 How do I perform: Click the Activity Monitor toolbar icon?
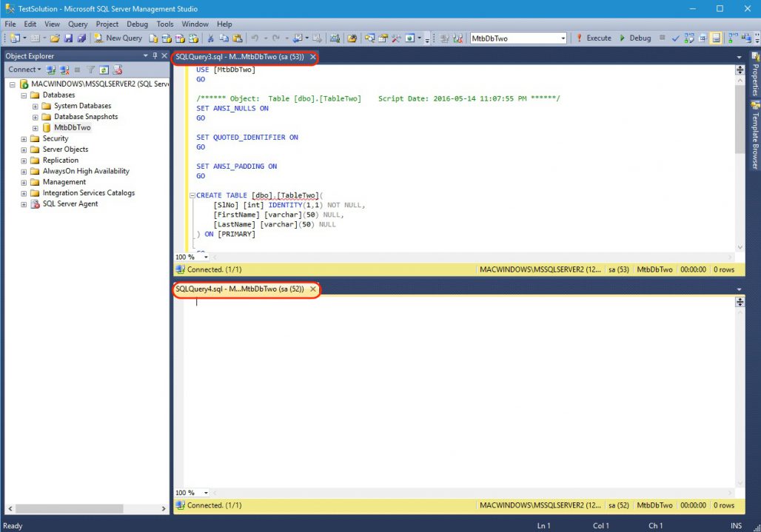tap(335, 38)
